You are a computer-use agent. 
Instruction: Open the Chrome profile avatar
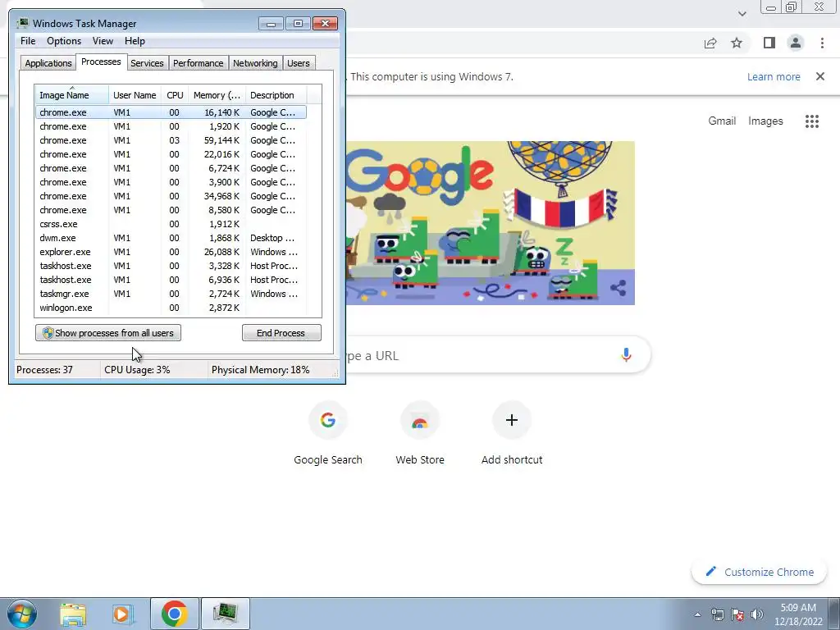(796, 43)
